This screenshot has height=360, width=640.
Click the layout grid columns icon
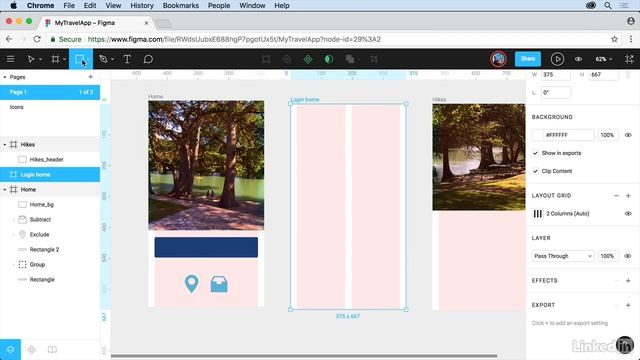coord(538,213)
